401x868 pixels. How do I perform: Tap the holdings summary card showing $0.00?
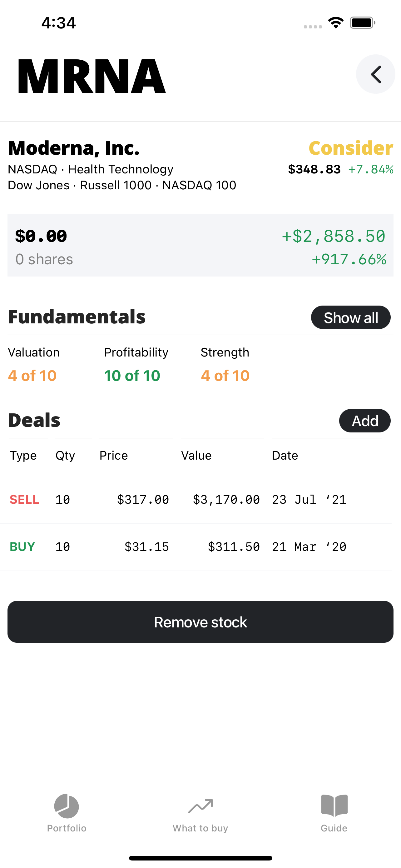(200, 245)
